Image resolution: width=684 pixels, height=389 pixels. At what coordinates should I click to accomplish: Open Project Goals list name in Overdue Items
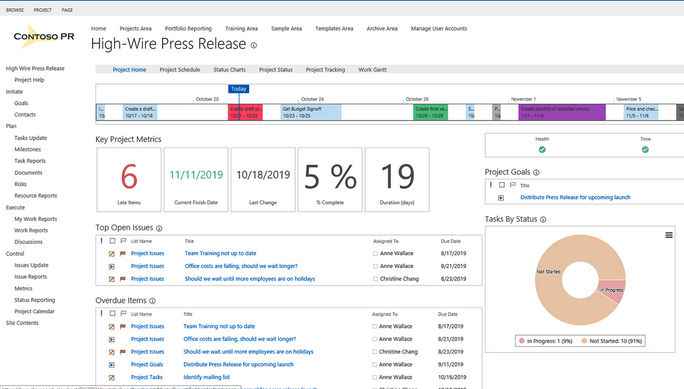(147, 365)
